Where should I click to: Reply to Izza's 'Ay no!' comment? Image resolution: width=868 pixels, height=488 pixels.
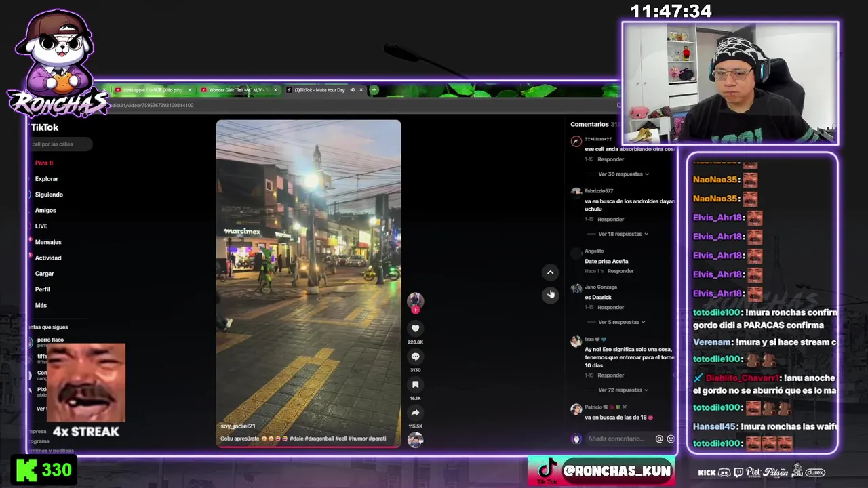pyautogui.click(x=611, y=375)
